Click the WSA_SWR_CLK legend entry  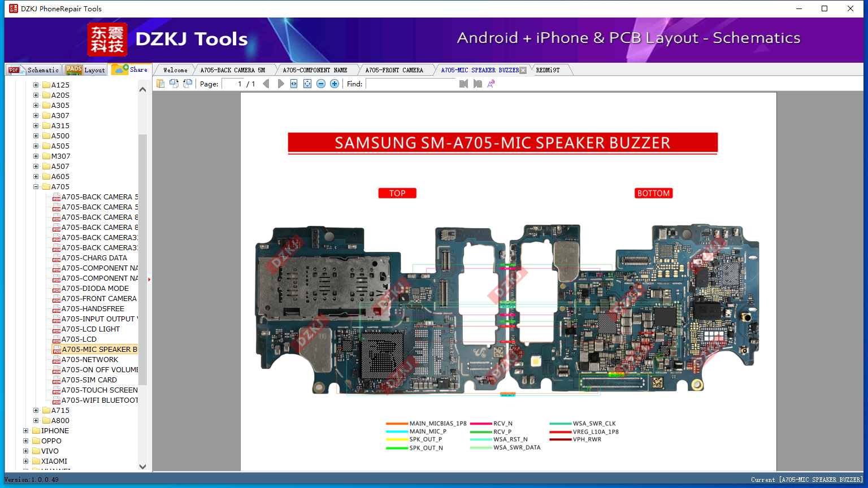pyautogui.click(x=583, y=424)
